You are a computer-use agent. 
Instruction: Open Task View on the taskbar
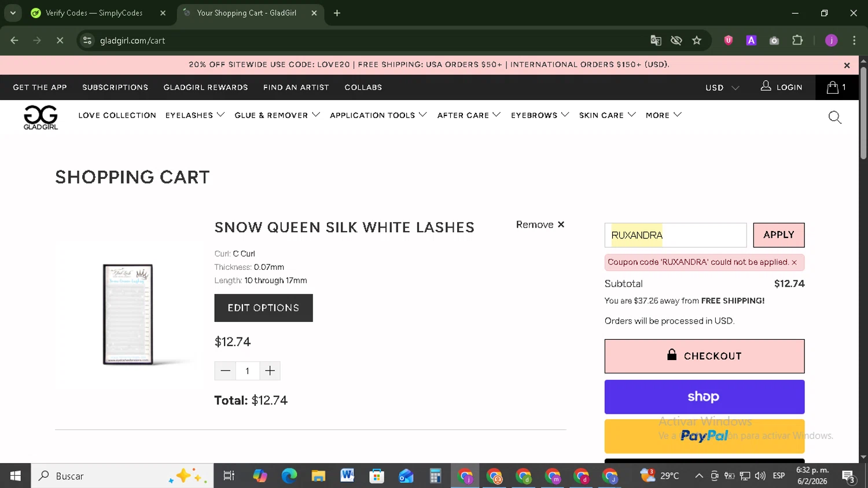click(x=229, y=476)
